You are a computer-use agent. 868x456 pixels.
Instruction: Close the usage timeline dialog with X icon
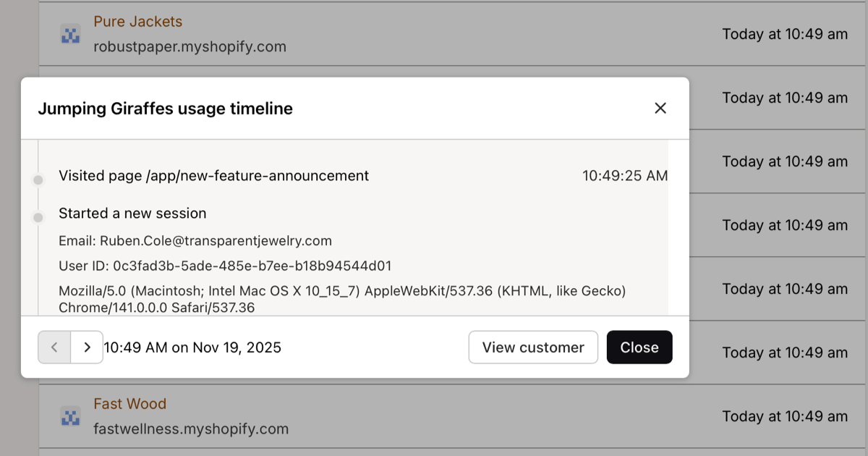[x=660, y=109]
